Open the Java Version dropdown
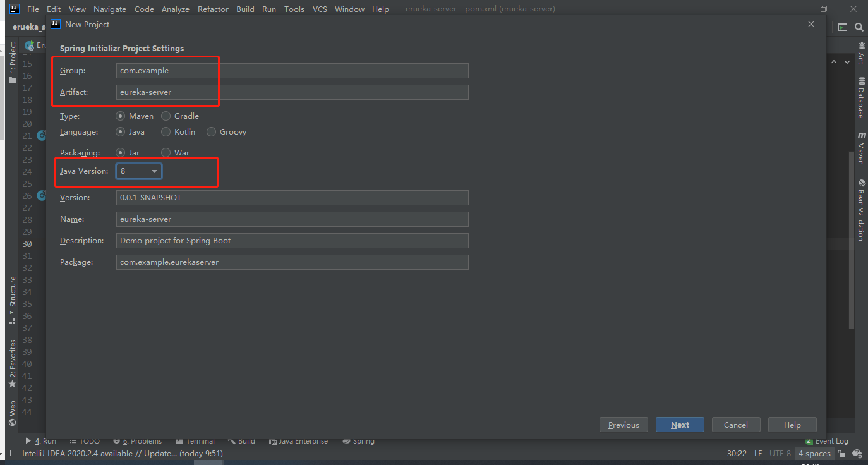868x465 pixels. (x=139, y=171)
